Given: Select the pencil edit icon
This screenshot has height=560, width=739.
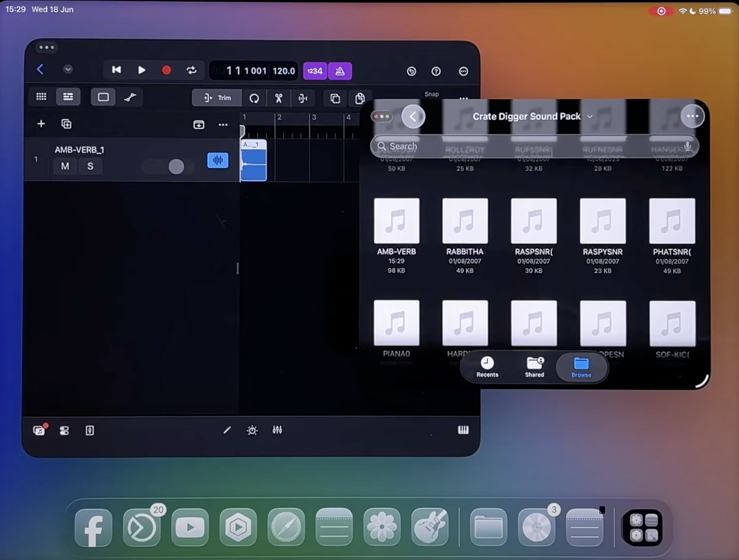Looking at the screenshot, I should 227,430.
